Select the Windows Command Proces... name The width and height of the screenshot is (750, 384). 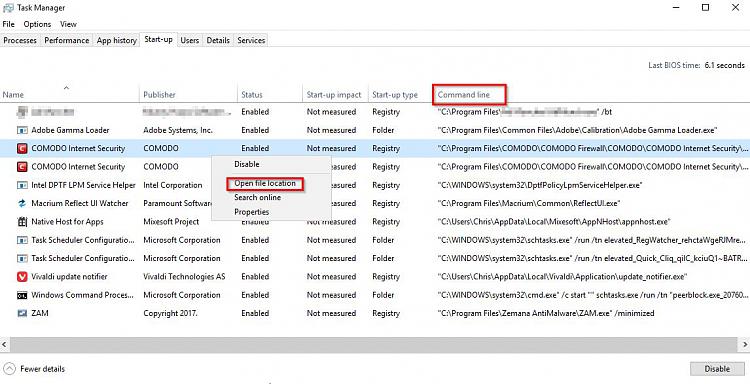83,295
